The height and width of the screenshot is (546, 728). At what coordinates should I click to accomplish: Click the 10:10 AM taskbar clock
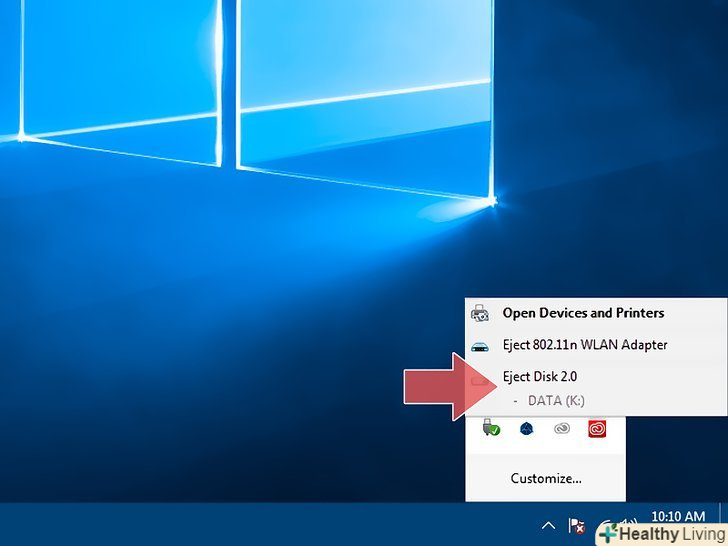(678, 516)
